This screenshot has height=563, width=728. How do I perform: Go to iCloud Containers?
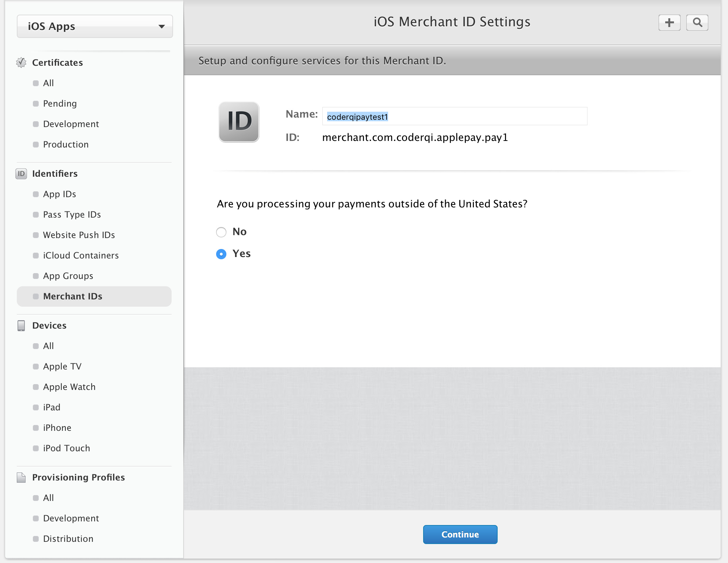point(81,255)
